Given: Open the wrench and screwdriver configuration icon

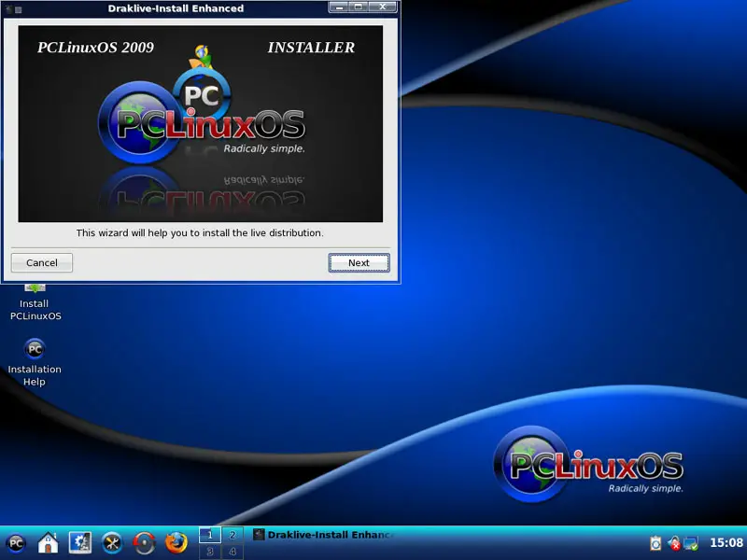Looking at the screenshot, I should (x=112, y=543).
